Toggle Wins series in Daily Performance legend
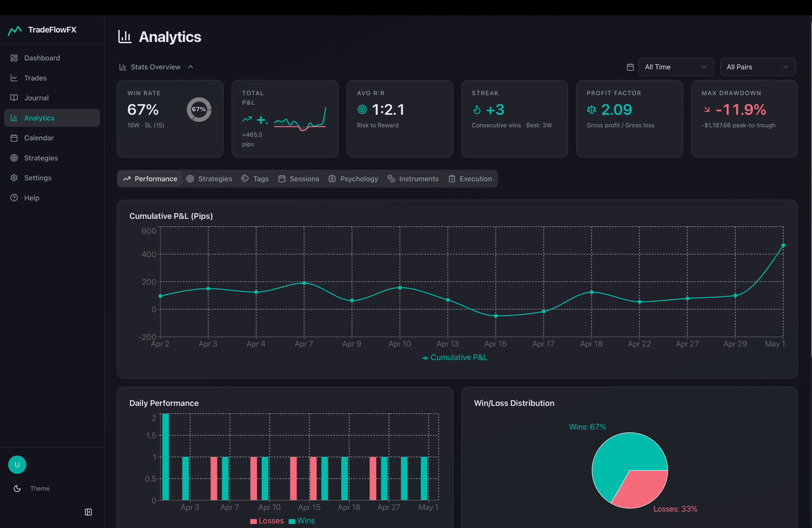The height and width of the screenshot is (528, 812). [302, 521]
